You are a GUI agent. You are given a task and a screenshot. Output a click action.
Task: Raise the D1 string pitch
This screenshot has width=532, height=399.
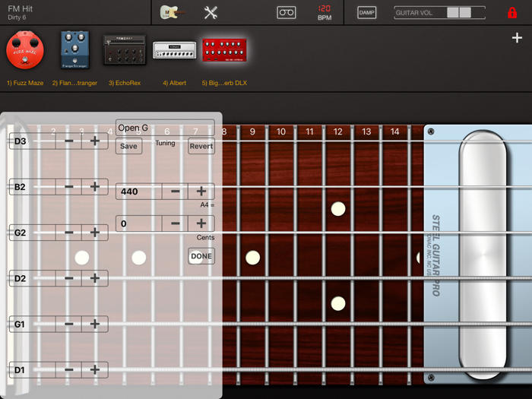click(95, 370)
